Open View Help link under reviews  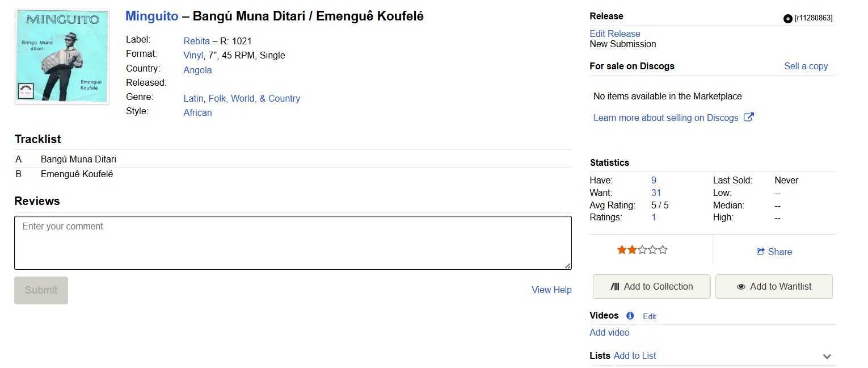coord(551,290)
